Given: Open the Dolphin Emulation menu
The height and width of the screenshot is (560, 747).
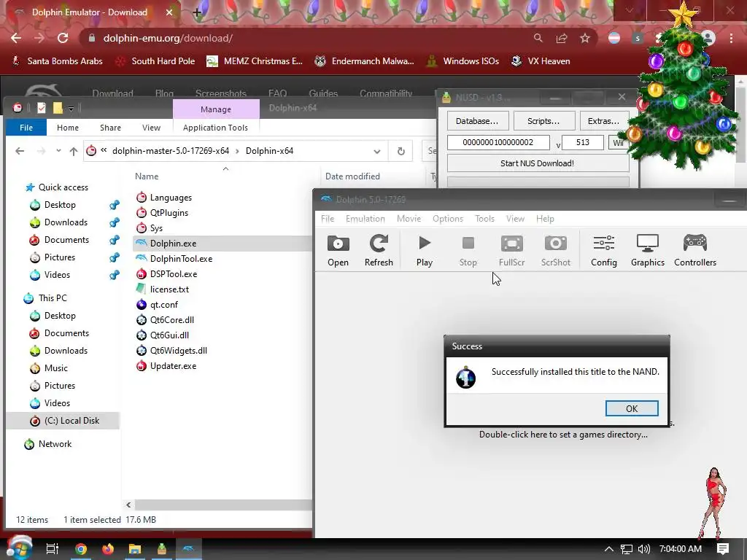Looking at the screenshot, I should coord(365,219).
